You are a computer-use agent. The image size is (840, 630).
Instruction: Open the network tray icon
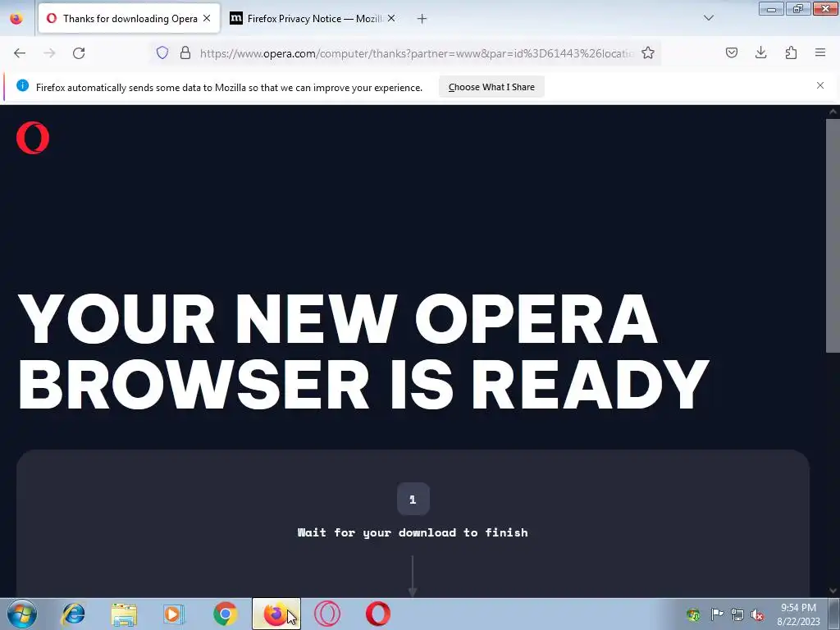coord(737,614)
